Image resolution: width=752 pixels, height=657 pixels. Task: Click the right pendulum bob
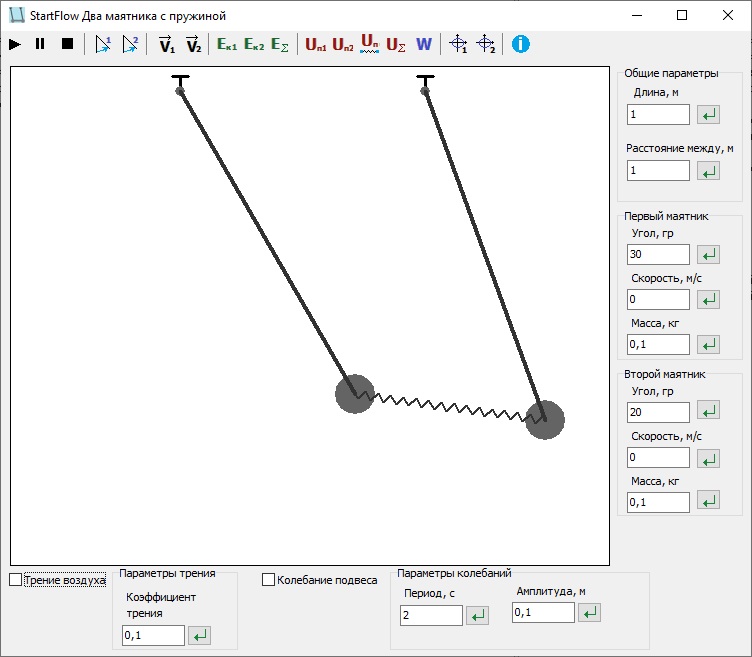[x=545, y=420]
